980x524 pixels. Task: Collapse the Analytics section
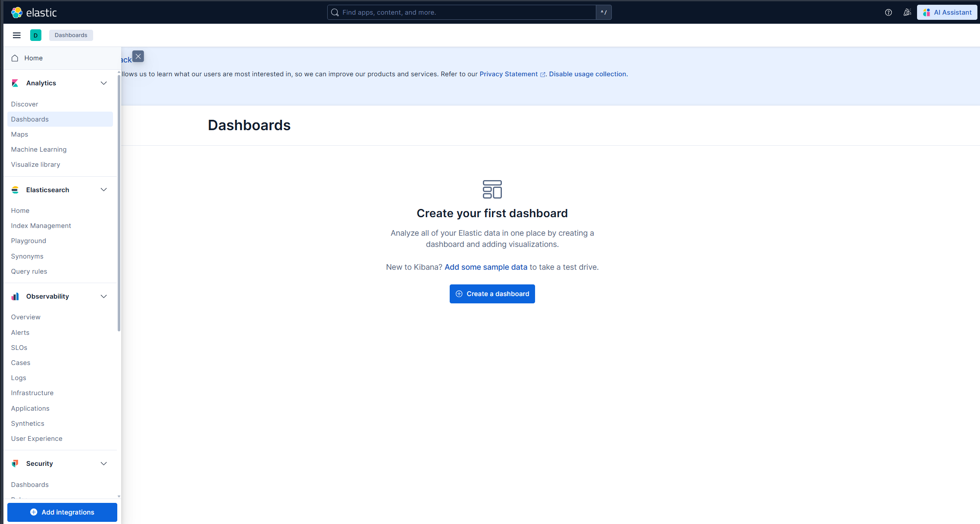103,83
